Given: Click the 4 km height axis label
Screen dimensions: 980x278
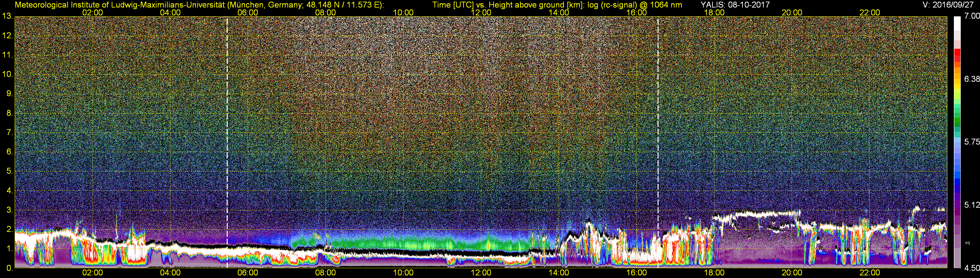Looking at the screenshot, I should pos(9,190).
